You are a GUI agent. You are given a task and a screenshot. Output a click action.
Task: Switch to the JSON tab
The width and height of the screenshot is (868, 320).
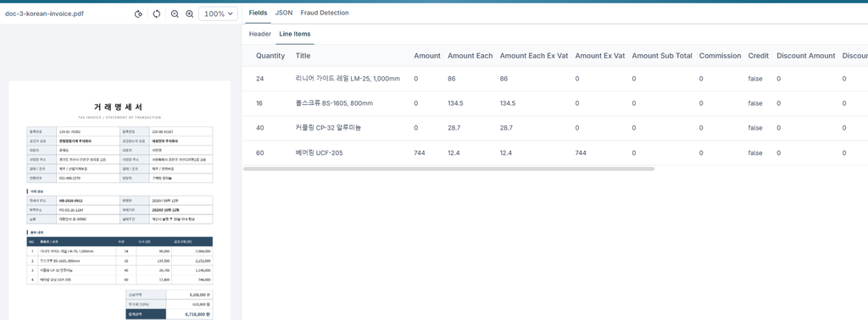point(284,13)
